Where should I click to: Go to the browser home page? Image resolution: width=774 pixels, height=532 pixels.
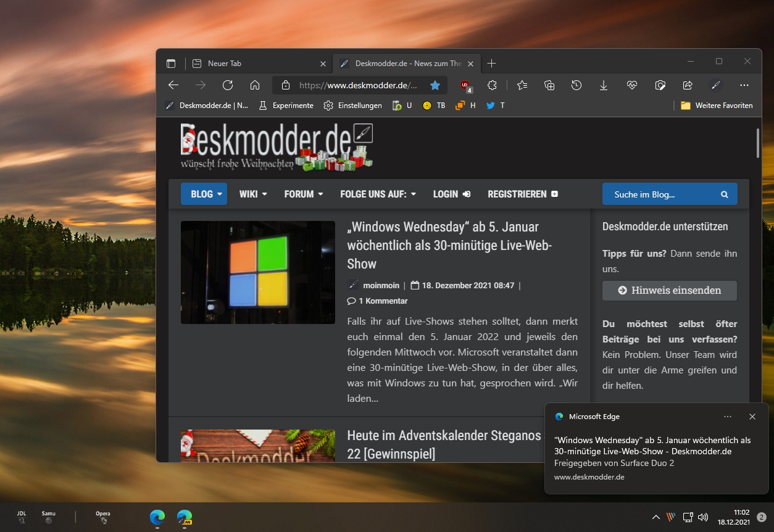tap(255, 85)
